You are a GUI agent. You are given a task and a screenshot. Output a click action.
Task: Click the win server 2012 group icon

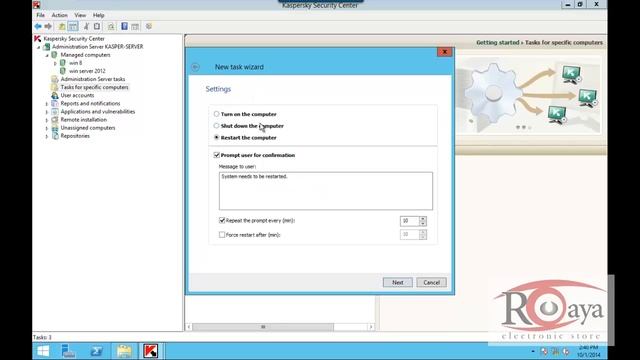(63, 71)
